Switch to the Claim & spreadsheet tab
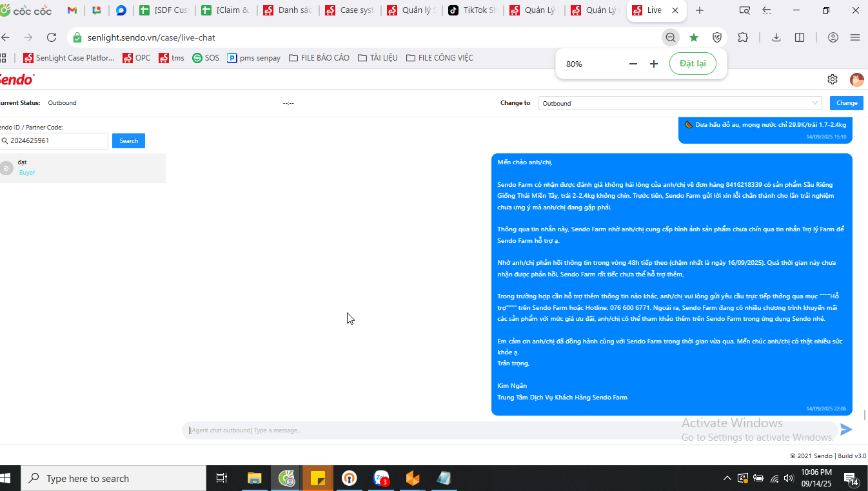Image resolution: width=868 pixels, height=491 pixels. click(x=226, y=10)
